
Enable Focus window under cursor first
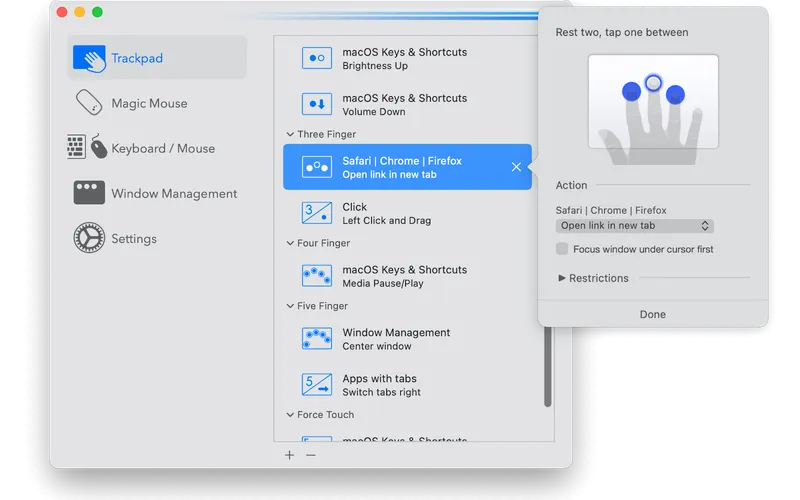pyautogui.click(x=562, y=249)
